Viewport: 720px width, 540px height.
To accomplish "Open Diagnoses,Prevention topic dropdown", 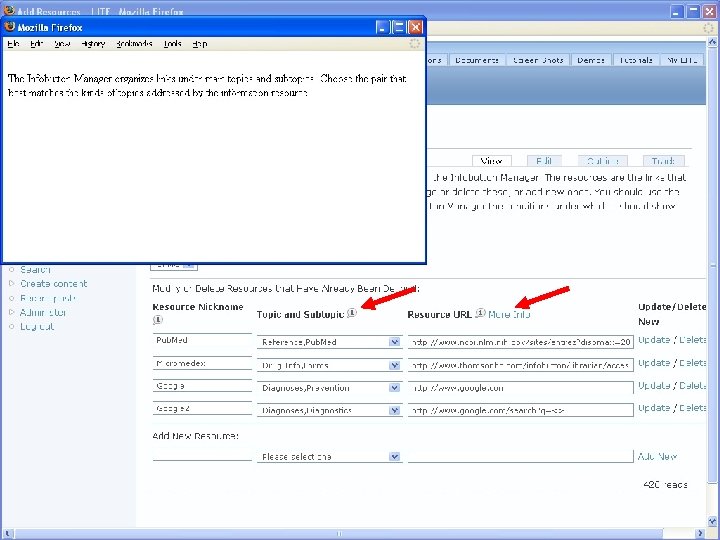I will point(329,388).
